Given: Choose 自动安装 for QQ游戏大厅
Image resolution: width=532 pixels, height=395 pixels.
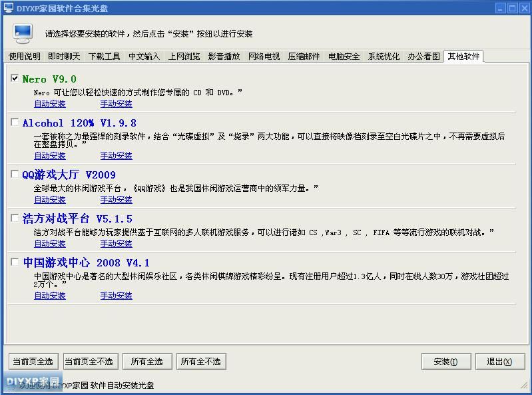Looking at the screenshot, I should pyautogui.click(x=50, y=200).
